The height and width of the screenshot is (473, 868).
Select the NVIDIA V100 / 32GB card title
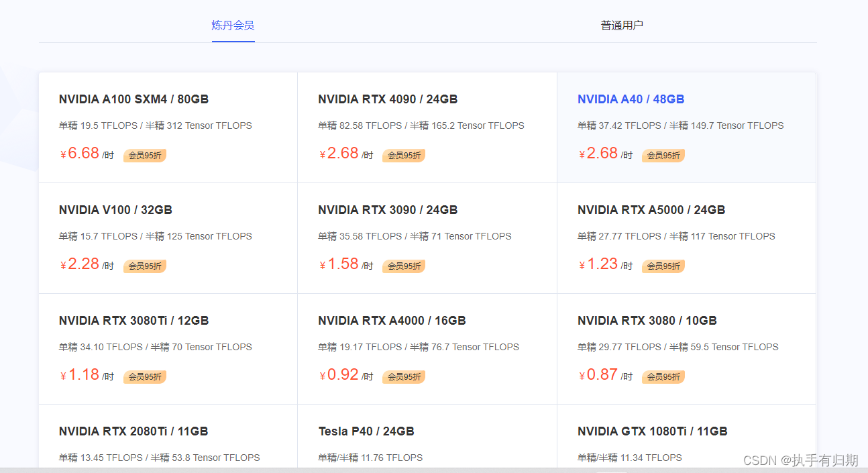(115, 210)
